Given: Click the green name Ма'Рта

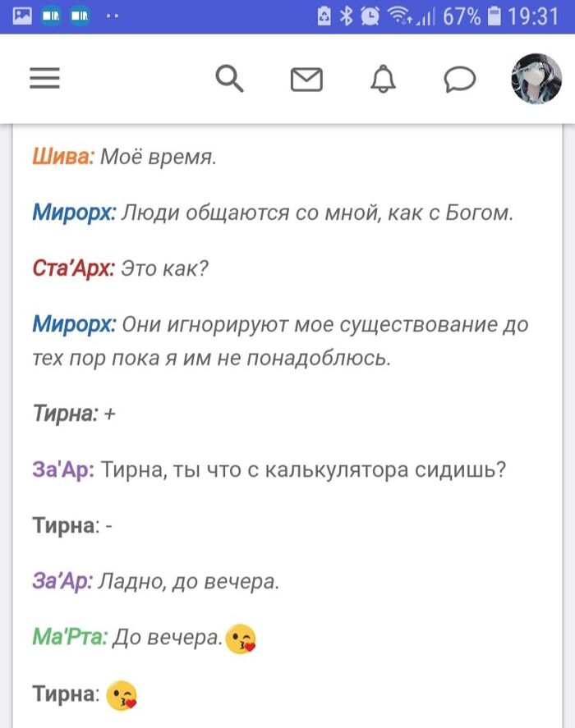Looking at the screenshot, I should (69, 636).
